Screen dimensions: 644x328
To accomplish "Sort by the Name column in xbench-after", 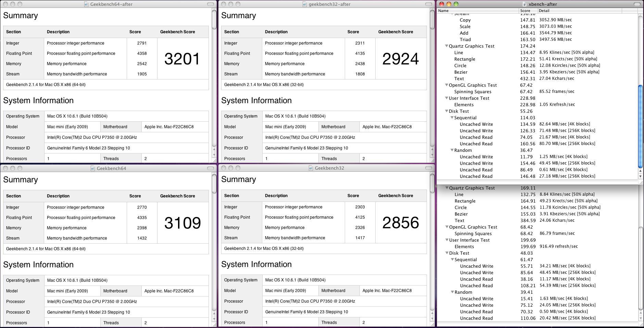I will 478,11.
